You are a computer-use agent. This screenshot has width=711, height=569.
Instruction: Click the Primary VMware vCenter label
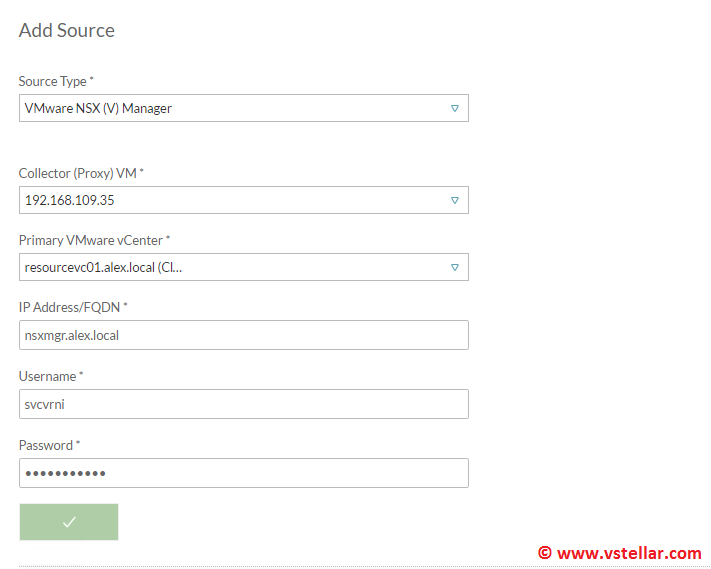94,240
